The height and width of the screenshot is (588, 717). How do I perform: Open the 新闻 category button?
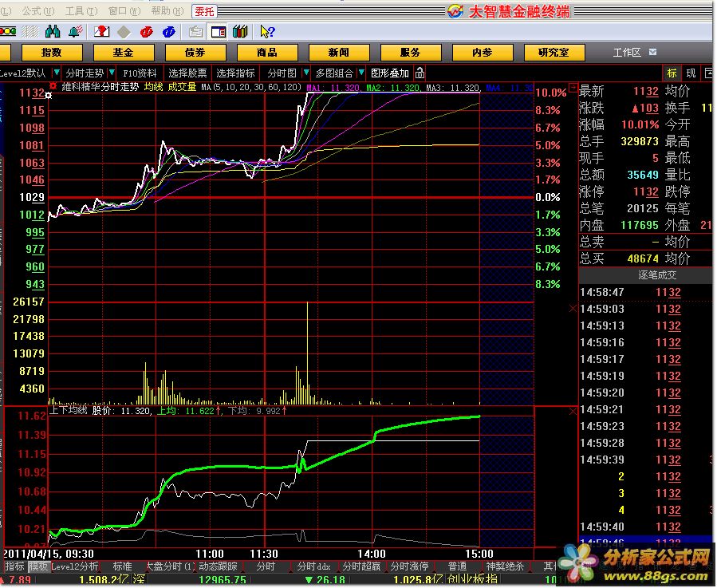point(339,53)
